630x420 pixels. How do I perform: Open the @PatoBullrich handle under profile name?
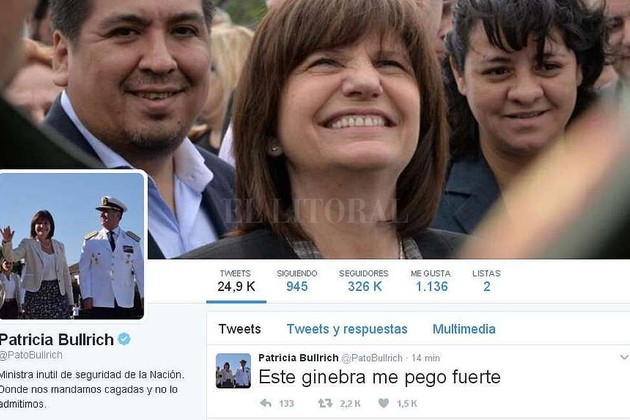coord(31,355)
